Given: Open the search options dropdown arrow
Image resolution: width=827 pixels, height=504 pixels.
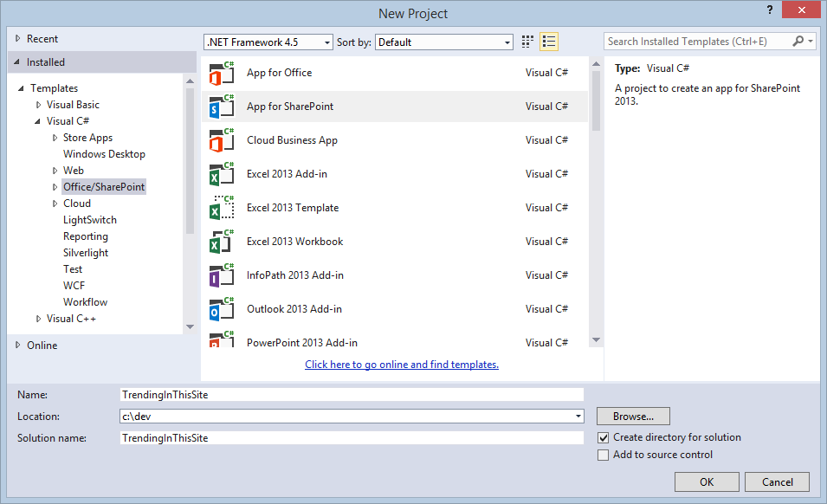Looking at the screenshot, I should tap(811, 41).
